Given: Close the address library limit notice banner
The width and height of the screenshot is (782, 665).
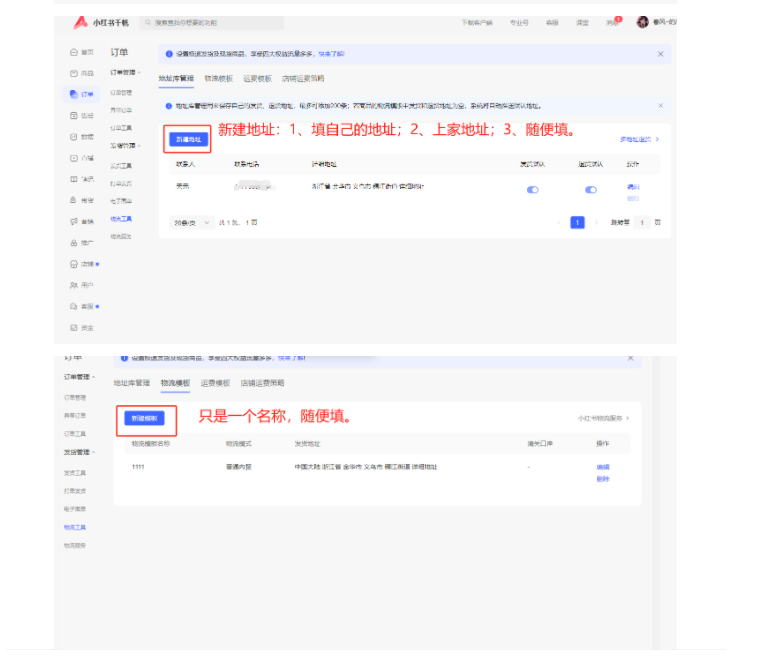Looking at the screenshot, I should pos(660,105).
